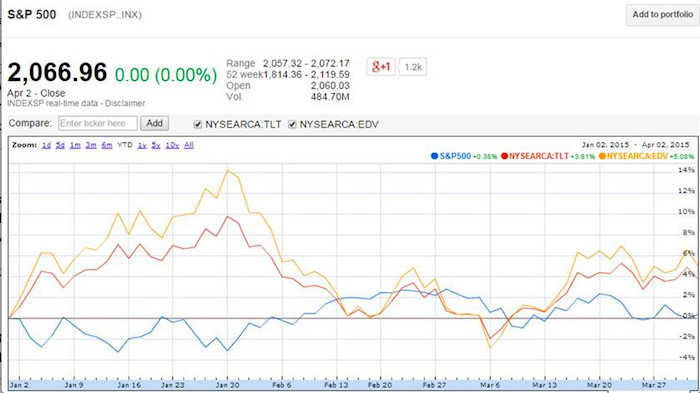Click the (INDEXSP:.INX) ticker symbol text
This screenshot has width=700, height=393.
click(x=105, y=15)
